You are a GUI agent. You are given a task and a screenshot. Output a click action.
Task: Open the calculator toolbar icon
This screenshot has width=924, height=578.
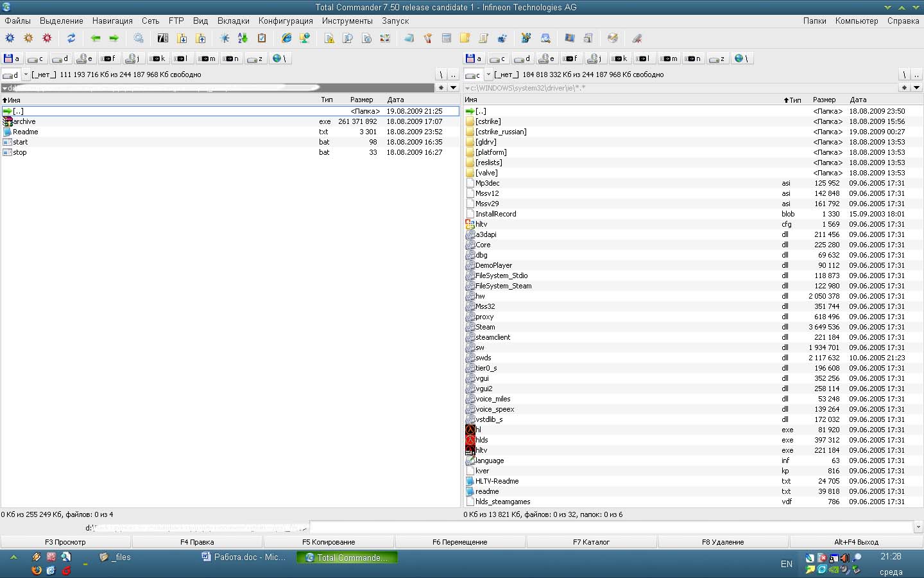tap(447, 39)
